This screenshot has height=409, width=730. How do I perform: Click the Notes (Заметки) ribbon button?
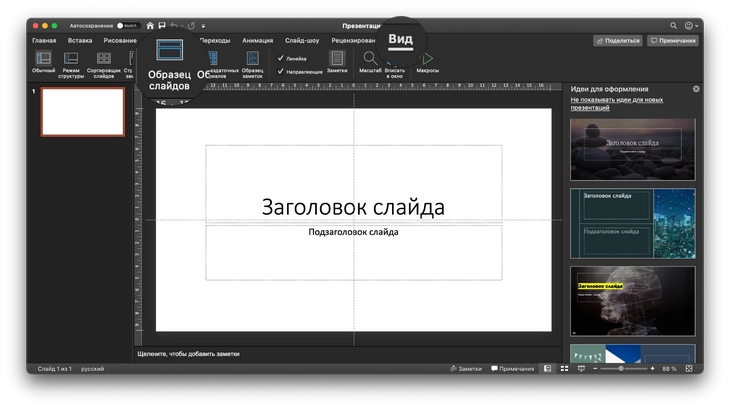[337, 62]
